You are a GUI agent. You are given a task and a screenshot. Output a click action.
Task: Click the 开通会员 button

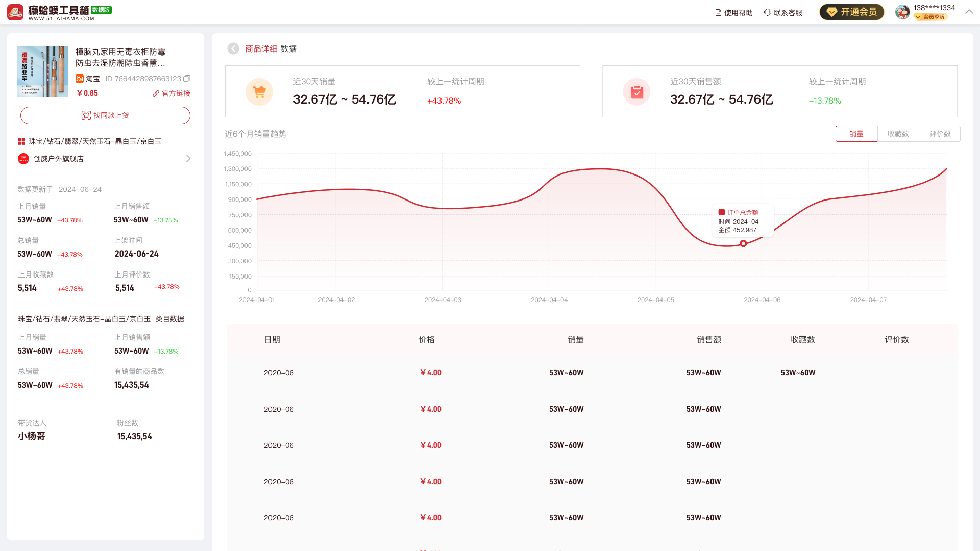851,12
